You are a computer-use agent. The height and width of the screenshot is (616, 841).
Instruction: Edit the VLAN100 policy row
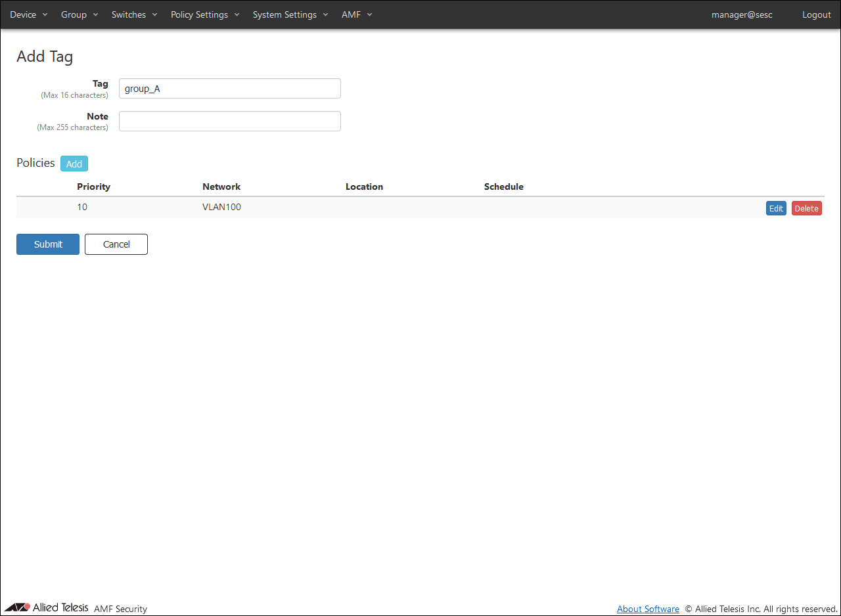coord(776,208)
